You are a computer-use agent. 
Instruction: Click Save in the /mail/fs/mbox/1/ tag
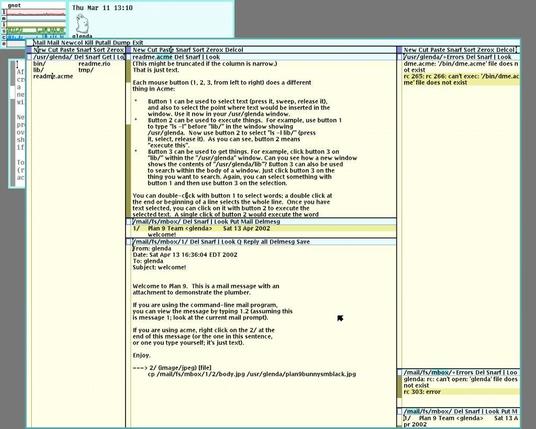303,242
